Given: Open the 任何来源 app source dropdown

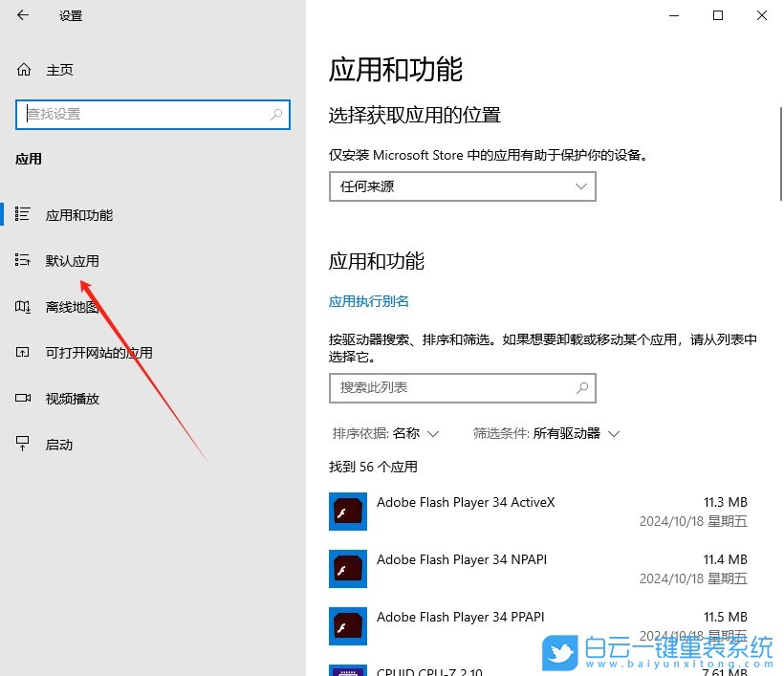Looking at the screenshot, I should point(462,186).
